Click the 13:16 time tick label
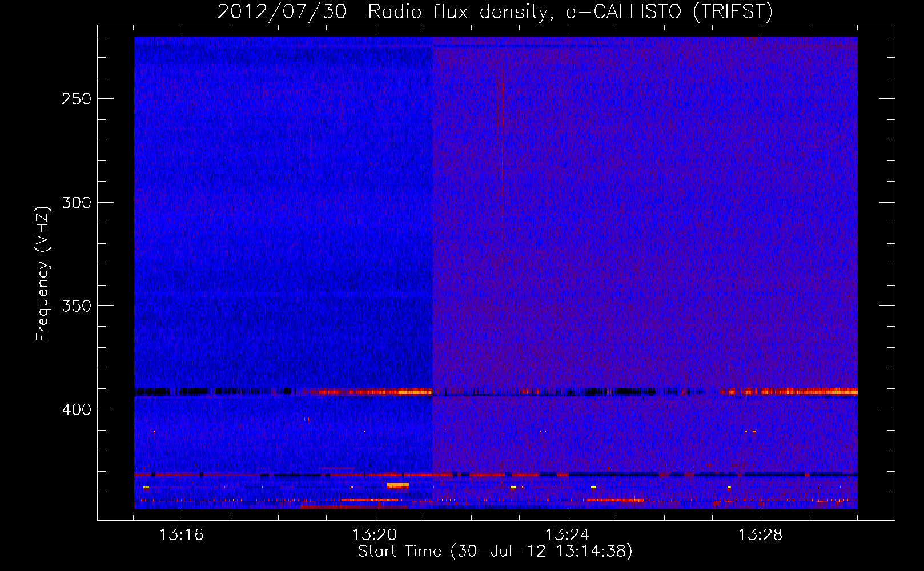Screen dimensions: 924x571 (x=181, y=535)
